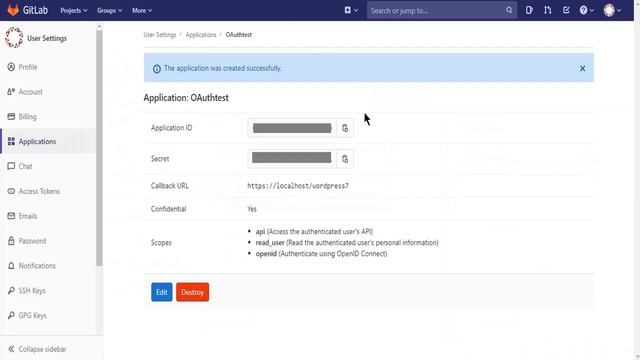This screenshot has width=640, height=360.
Task: Open the Projects dropdown menu
Action: point(73,11)
